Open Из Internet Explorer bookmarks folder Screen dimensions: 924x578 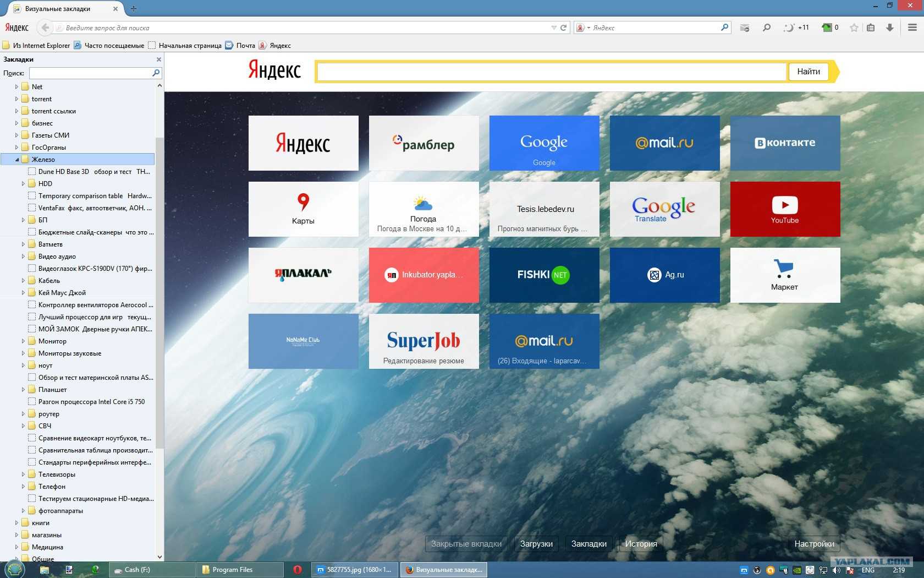click(x=36, y=46)
